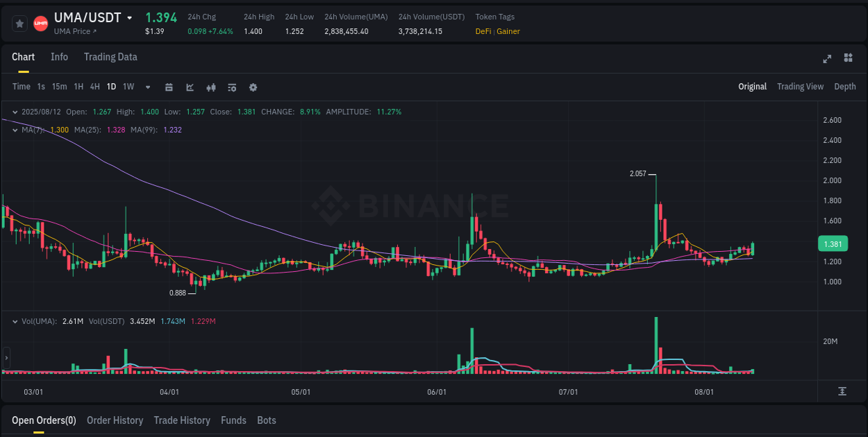Viewport: 868px width, 437px height.
Task: Toggle the favorite star for UMA/USDT
Action: [19, 23]
